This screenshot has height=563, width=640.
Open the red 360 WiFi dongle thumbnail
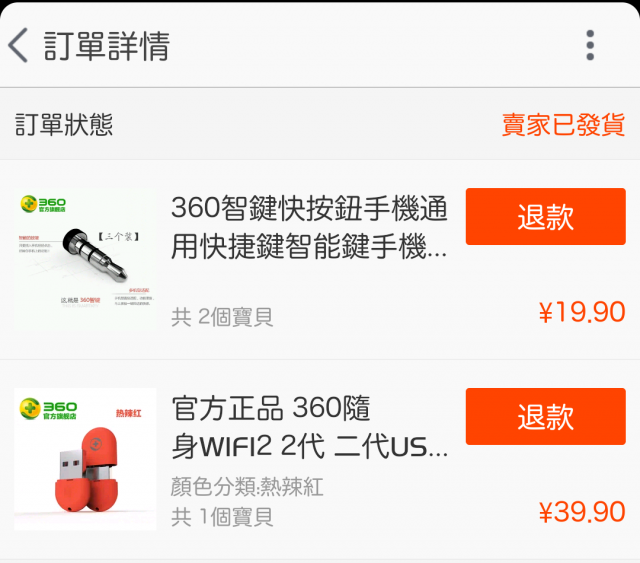pyautogui.click(x=85, y=459)
